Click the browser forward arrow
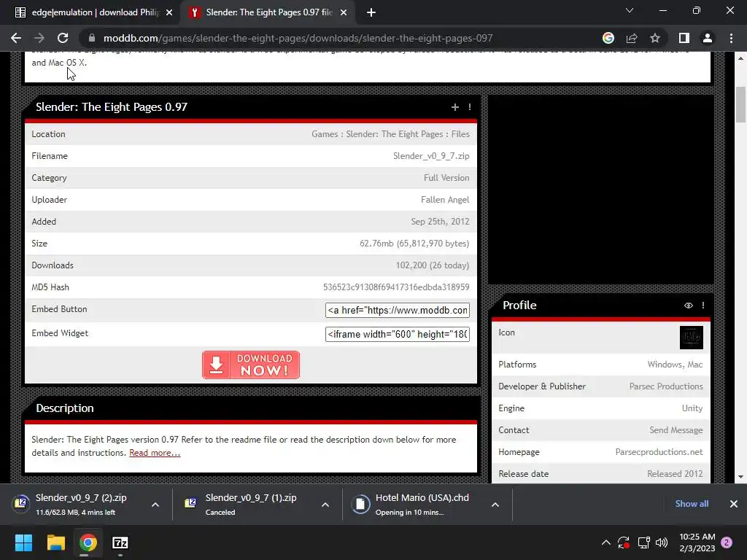 [x=39, y=38]
